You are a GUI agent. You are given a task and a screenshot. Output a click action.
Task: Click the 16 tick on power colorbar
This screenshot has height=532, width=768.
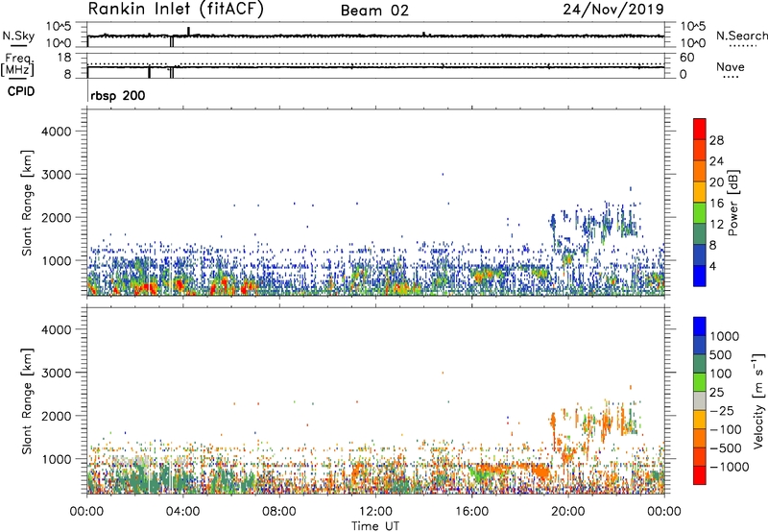(716, 204)
